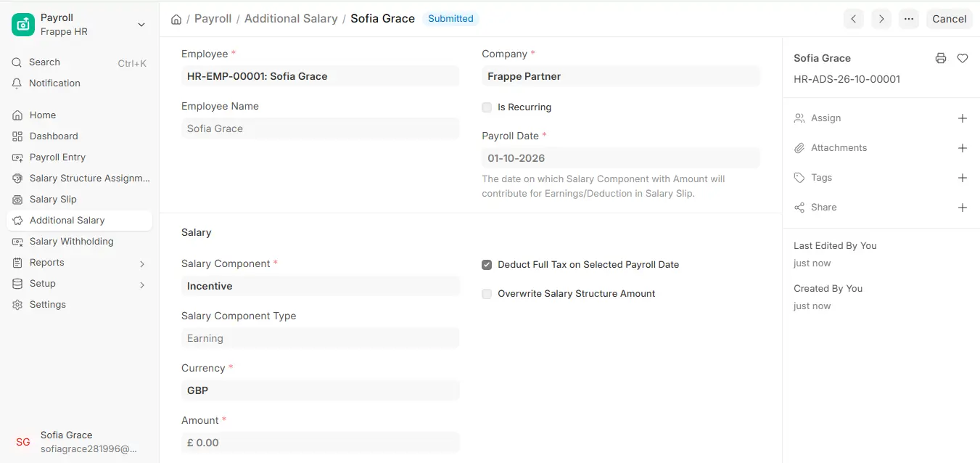Viewport: 980px width, 463px height.
Task: Like the document with heart icon
Action: pos(963,58)
